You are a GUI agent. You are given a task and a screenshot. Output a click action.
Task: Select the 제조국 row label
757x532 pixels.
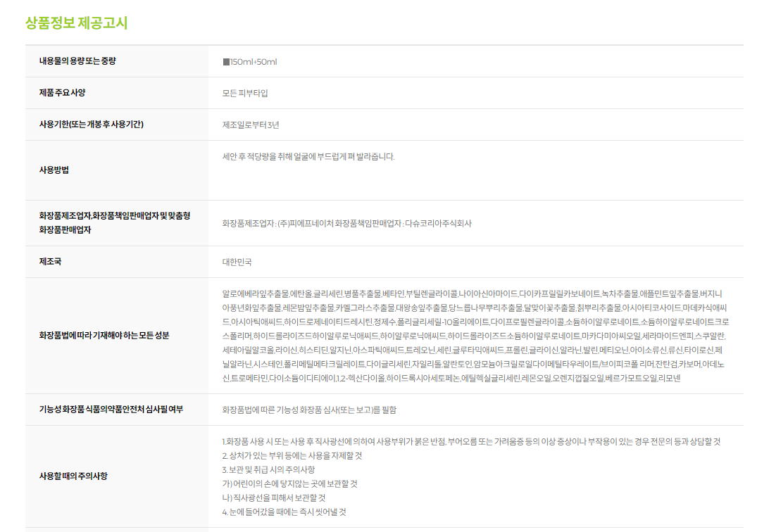[x=50, y=262]
